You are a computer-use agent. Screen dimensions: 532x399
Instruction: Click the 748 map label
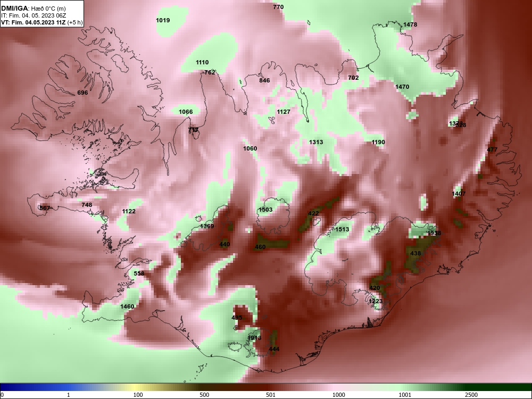pos(87,205)
